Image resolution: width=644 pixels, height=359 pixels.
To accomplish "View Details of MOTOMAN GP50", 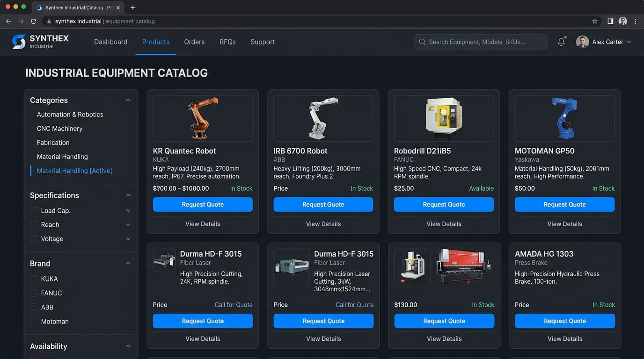I will point(564,224).
